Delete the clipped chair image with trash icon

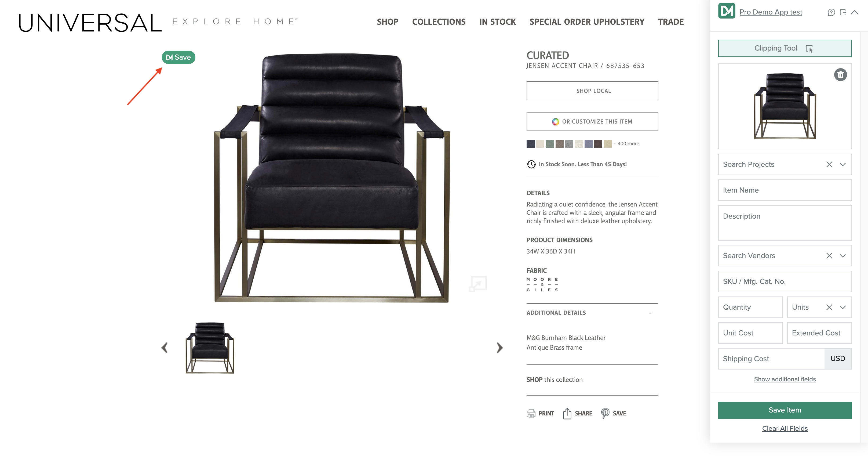[840, 74]
